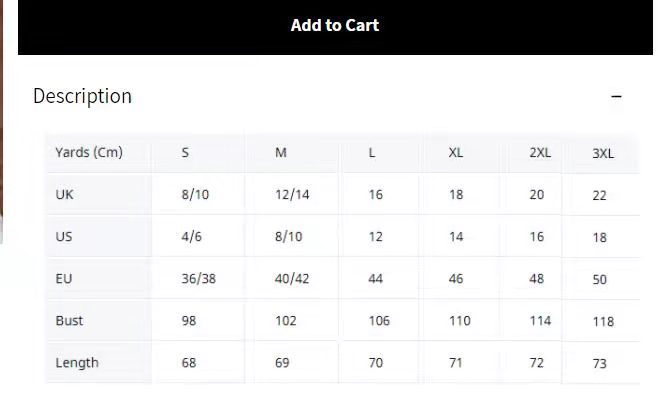
Task: Click the Bust 118 cell
Action: coord(603,322)
